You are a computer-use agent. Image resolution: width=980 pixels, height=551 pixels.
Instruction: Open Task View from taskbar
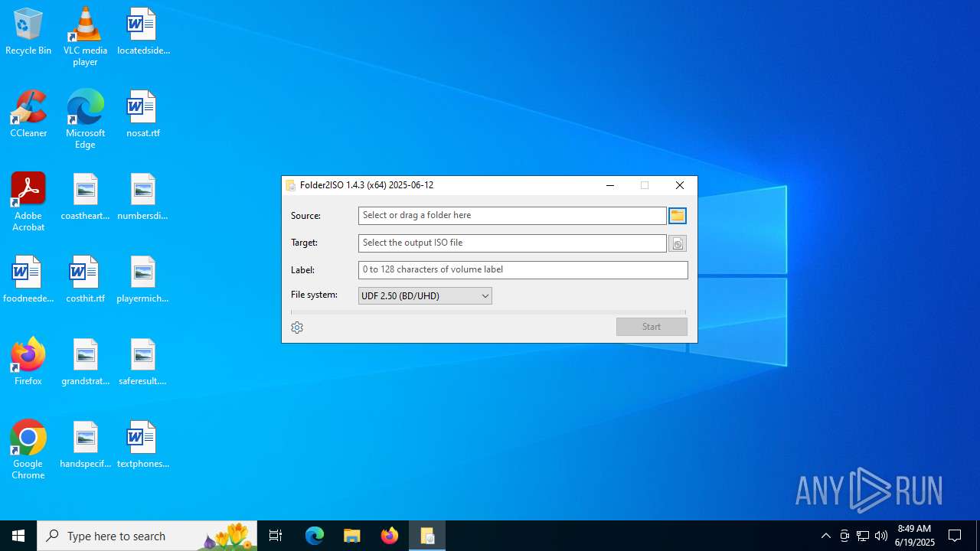click(276, 536)
